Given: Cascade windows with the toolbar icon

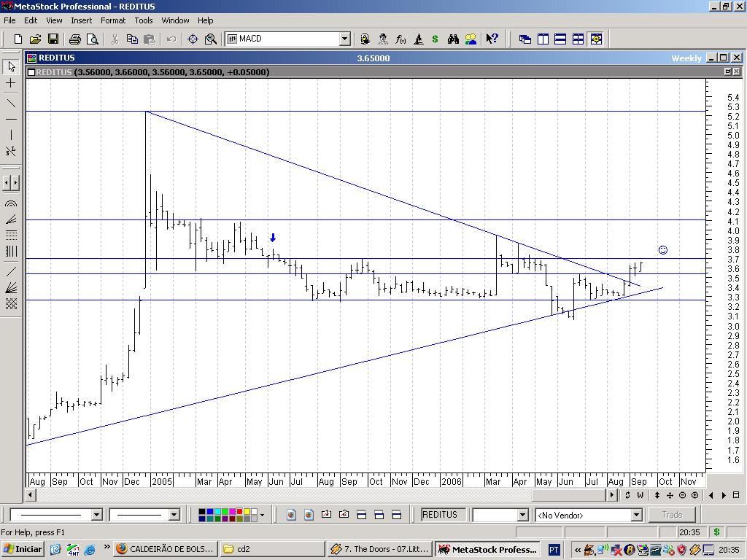Looking at the screenshot, I should (525, 39).
